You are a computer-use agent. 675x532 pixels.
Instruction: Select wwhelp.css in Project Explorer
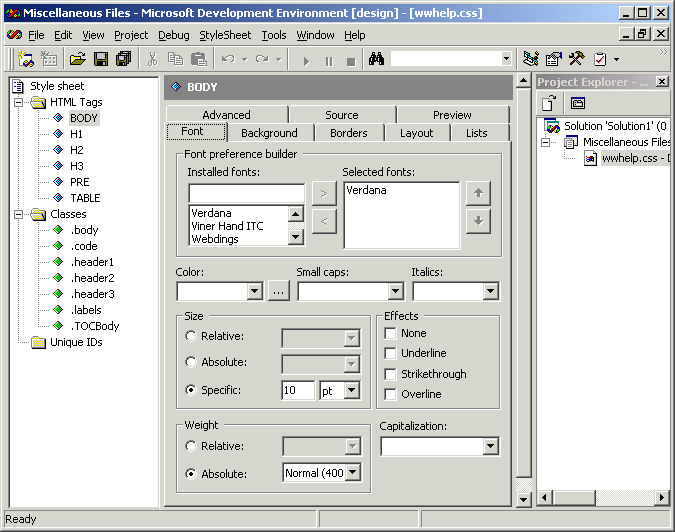point(635,158)
